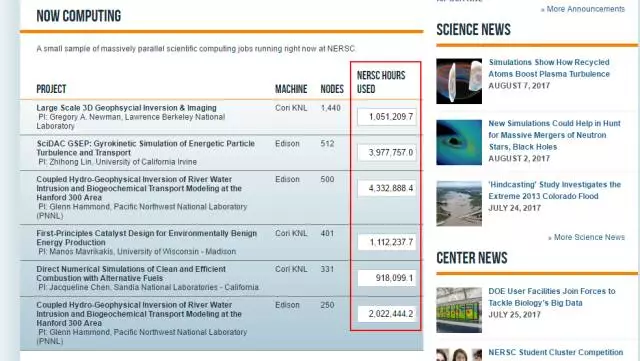640x361 pixels.
Task: Open 'Hindcasting Study' Colorado Flood article
Action: pos(554,190)
